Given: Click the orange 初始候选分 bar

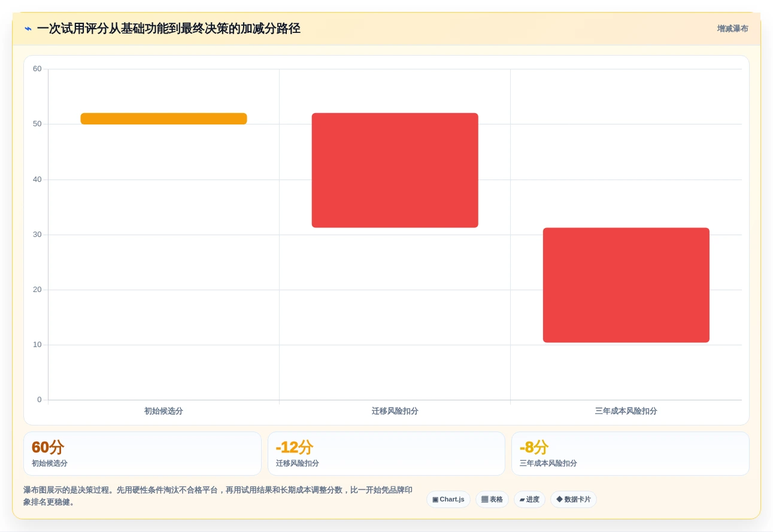Looking at the screenshot, I should coord(163,118).
